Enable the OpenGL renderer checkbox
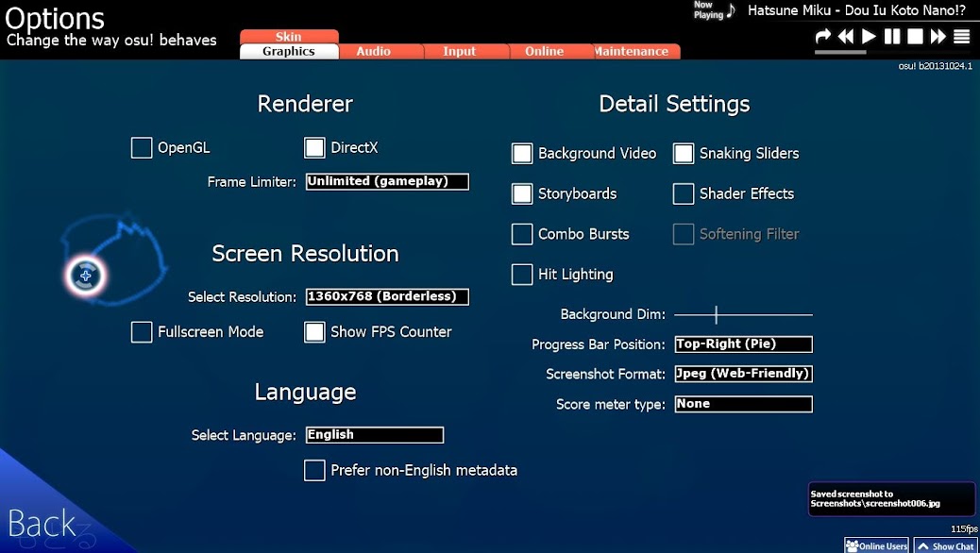This screenshot has height=553, width=980. click(142, 148)
